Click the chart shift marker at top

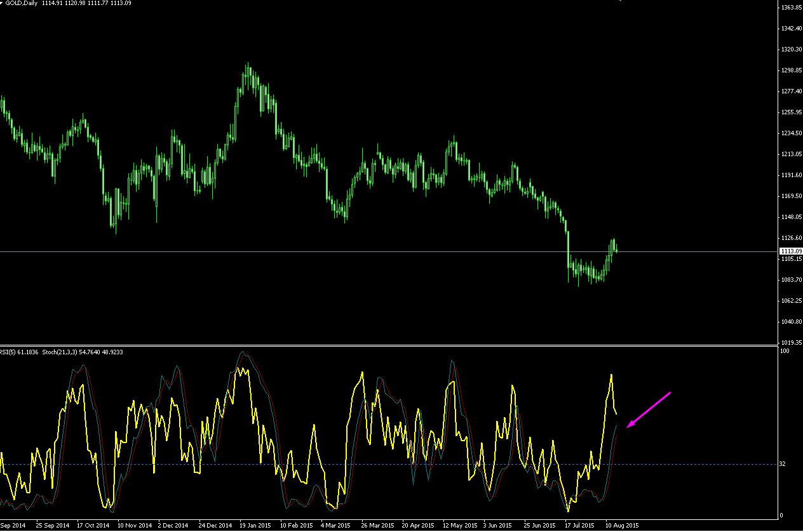pos(619,1)
